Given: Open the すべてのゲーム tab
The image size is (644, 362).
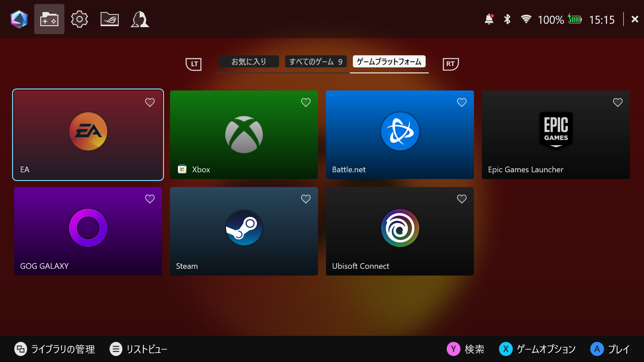Looking at the screenshot, I should point(316,61).
